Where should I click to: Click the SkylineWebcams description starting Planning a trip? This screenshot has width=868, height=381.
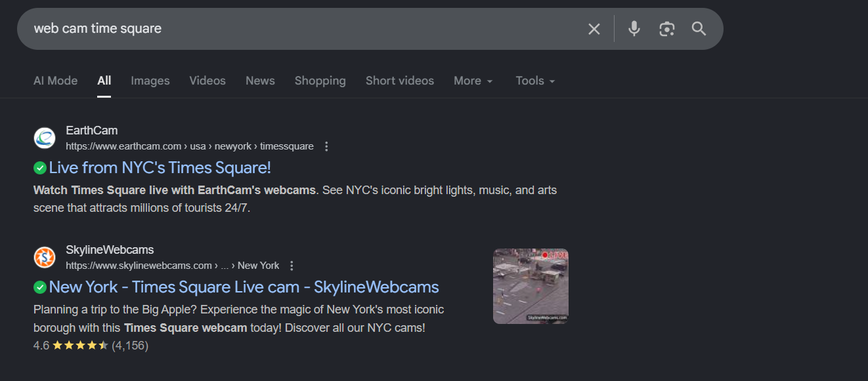click(x=239, y=319)
